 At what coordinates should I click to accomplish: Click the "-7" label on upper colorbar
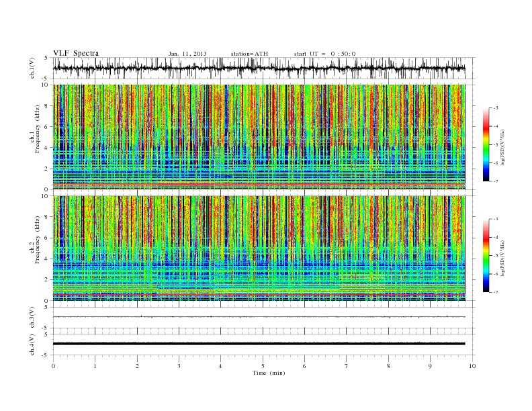(496, 181)
